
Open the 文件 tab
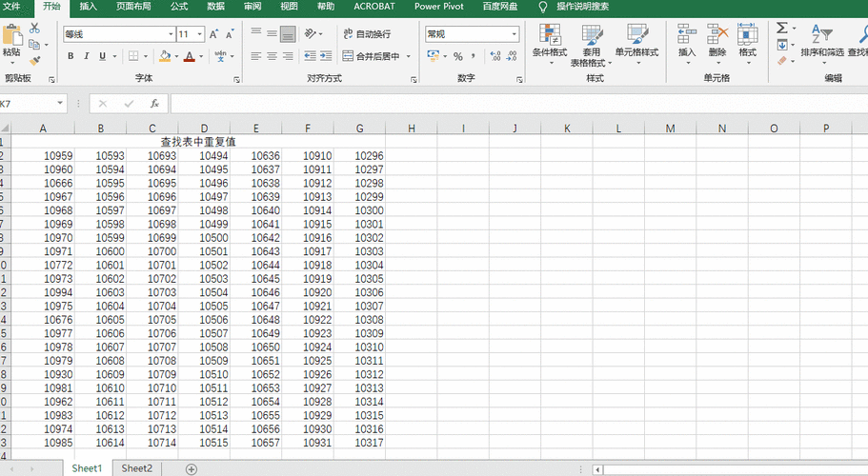point(11,7)
